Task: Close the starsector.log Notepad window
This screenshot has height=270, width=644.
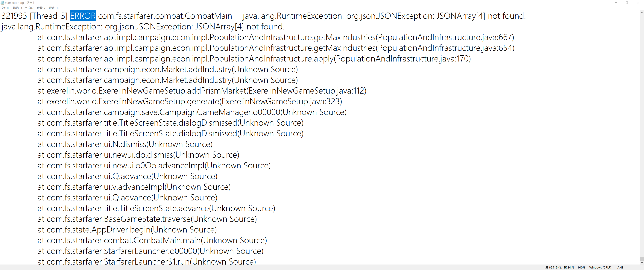Action: 638,3
